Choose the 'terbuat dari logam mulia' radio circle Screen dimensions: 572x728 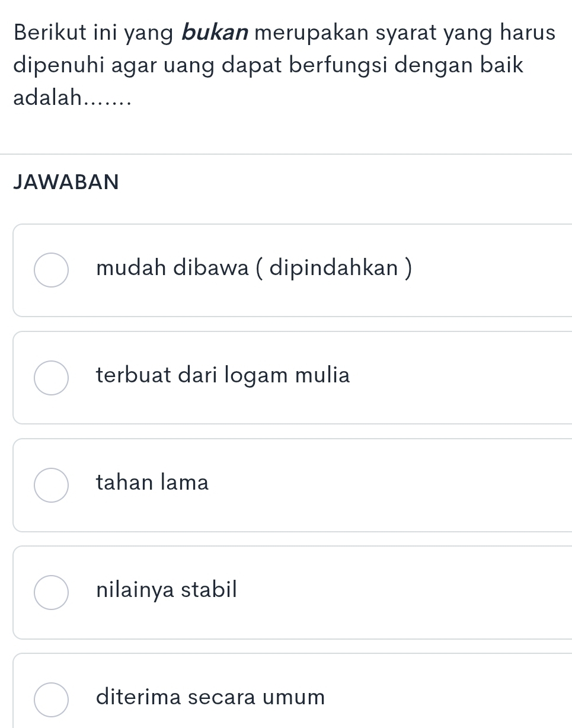pos(51,377)
